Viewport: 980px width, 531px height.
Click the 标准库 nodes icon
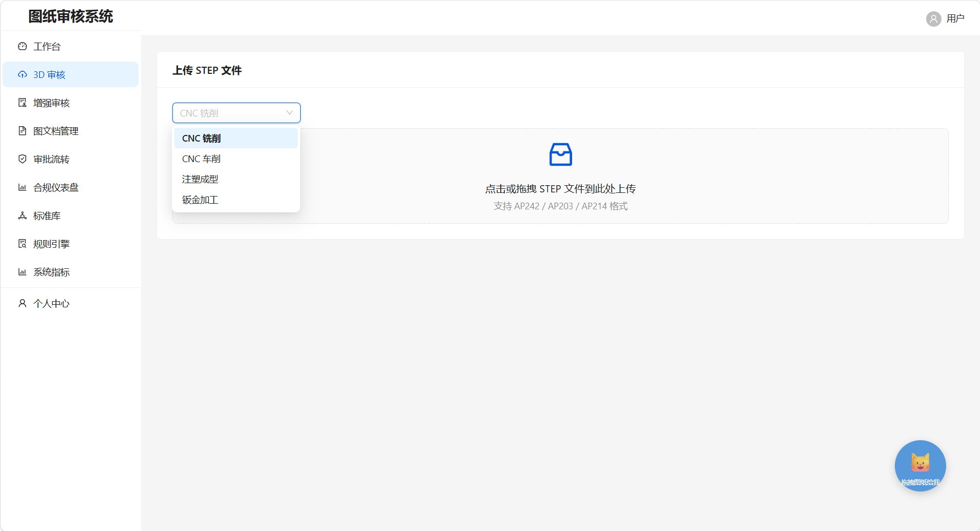coord(22,215)
